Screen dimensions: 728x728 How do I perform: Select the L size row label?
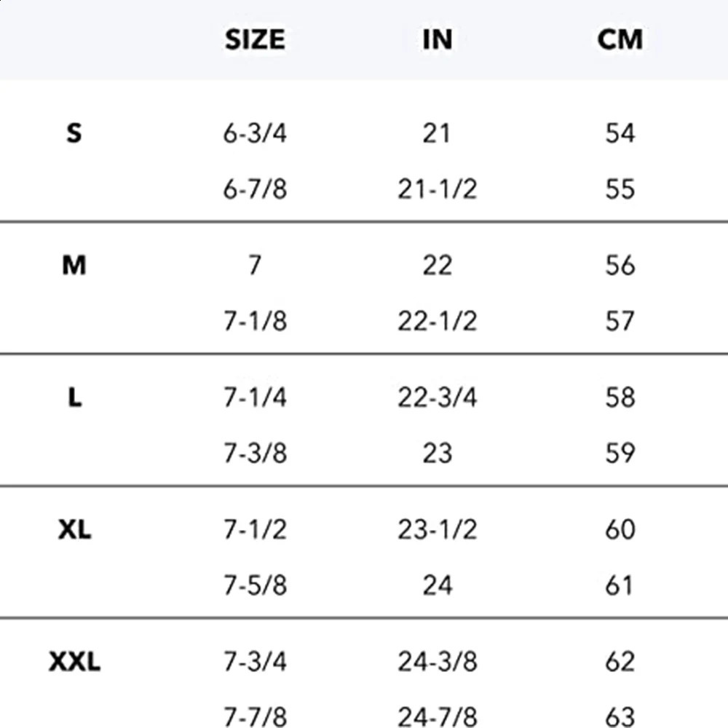tap(74, 398)
